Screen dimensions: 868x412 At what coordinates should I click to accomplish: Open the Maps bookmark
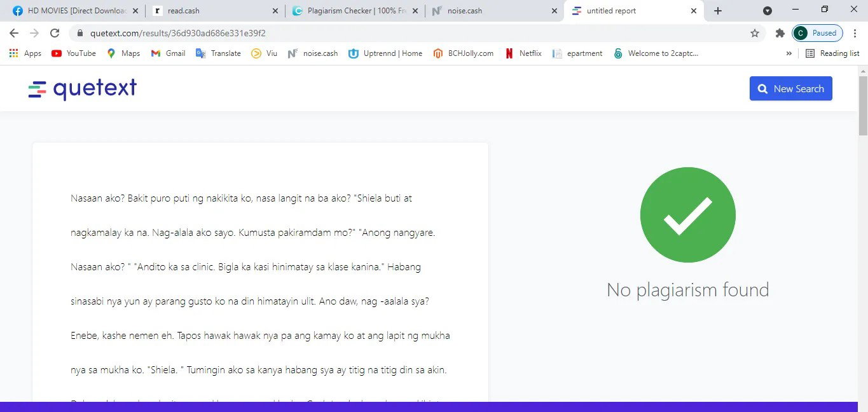click(x=123, y=53)
